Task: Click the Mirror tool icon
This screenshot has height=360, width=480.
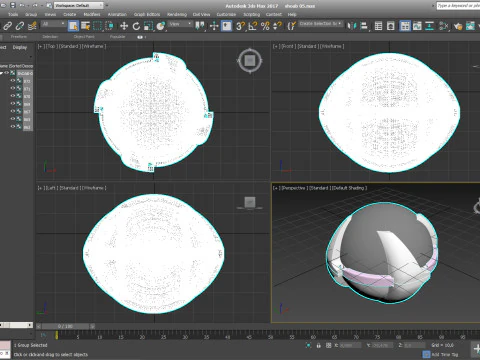Action: click(x=351, y=26)
